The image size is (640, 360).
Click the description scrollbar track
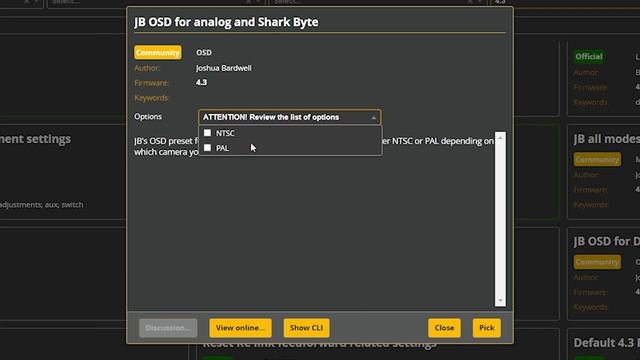500,219
